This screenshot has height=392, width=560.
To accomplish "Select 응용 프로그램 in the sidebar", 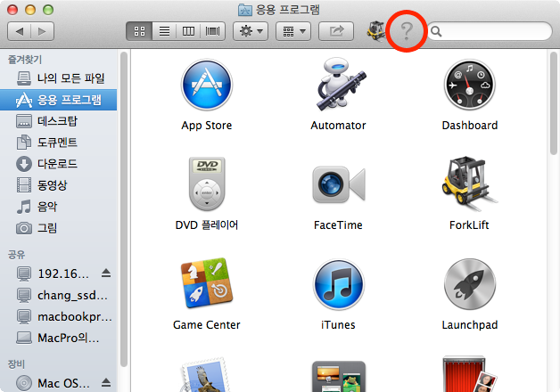I will point(59,100).
